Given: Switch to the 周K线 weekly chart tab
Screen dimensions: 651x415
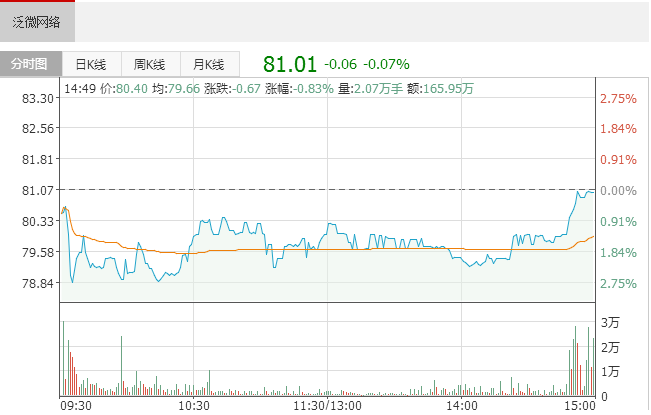Looking at the screenshot, I should coord(150,64).
